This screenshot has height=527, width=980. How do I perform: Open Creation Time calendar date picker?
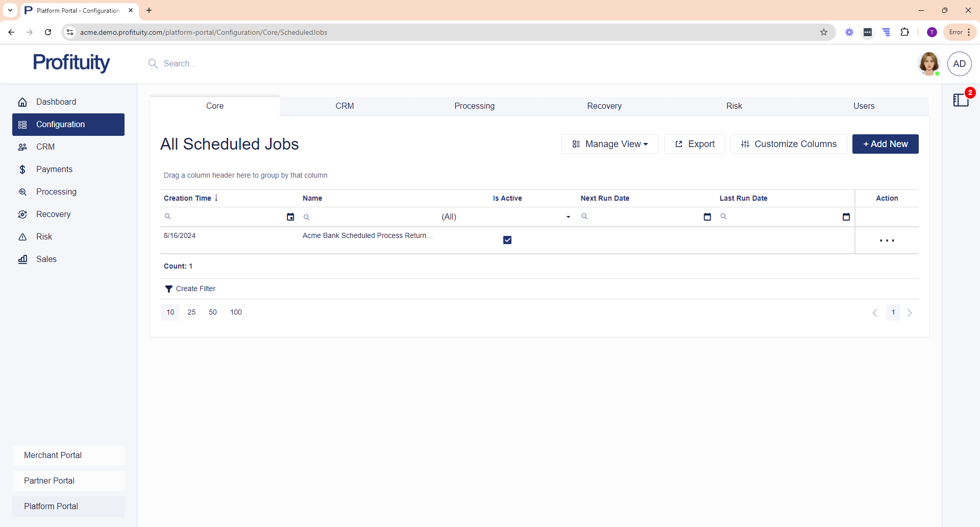(290, 217)
